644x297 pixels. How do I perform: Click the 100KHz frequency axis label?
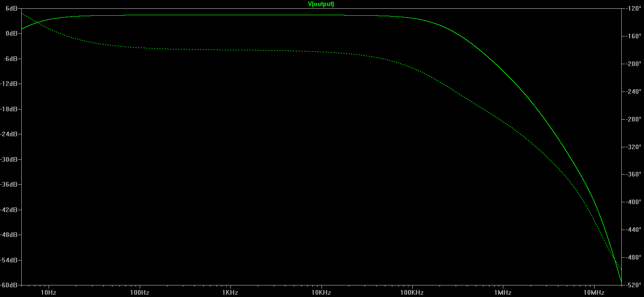click(412, 292)
